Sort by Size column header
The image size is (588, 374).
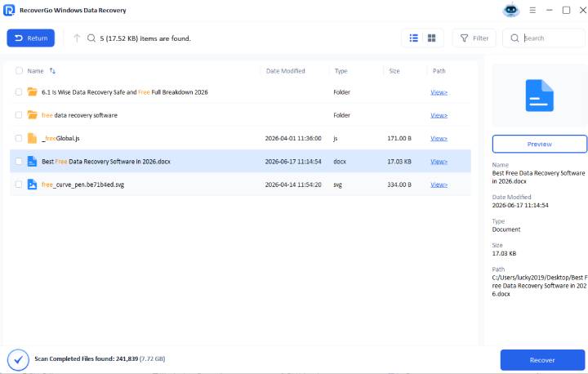[394, 71]
